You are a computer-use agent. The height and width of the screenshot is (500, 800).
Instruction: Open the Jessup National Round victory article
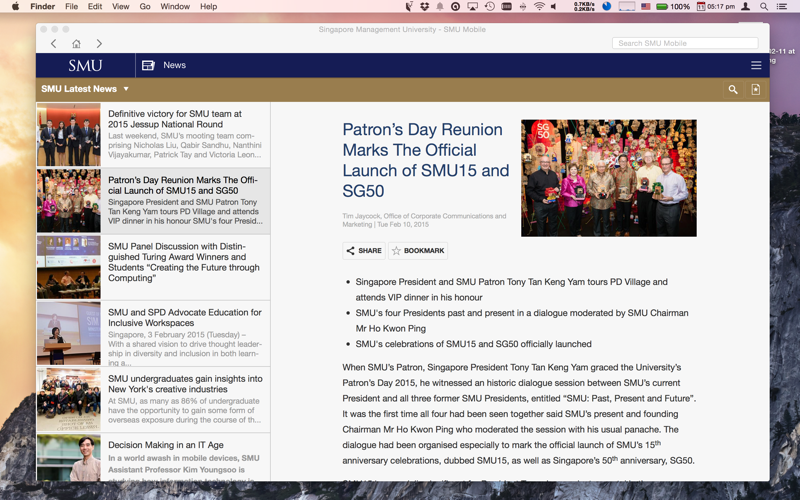[153, 134]
